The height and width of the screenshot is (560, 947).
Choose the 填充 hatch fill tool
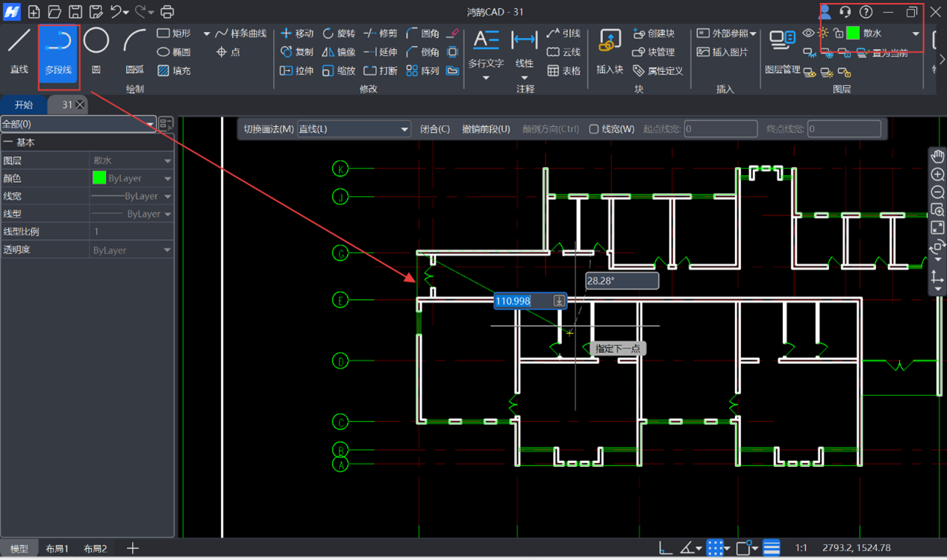coord(174,71)
